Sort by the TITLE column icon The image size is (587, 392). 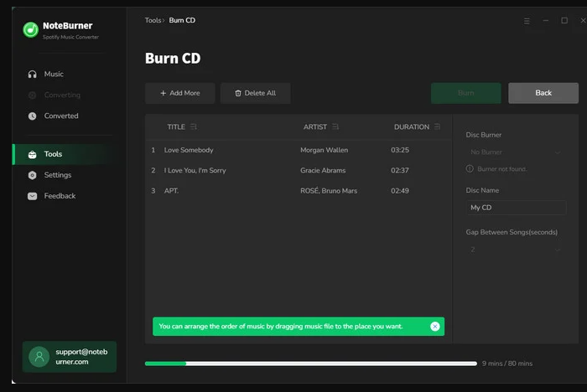pos(193,126)
